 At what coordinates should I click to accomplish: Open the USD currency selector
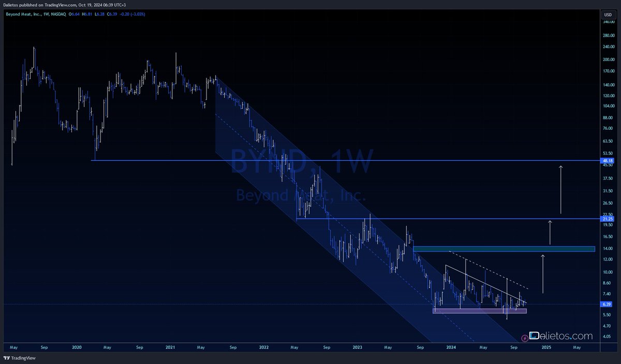click(608, 14)
